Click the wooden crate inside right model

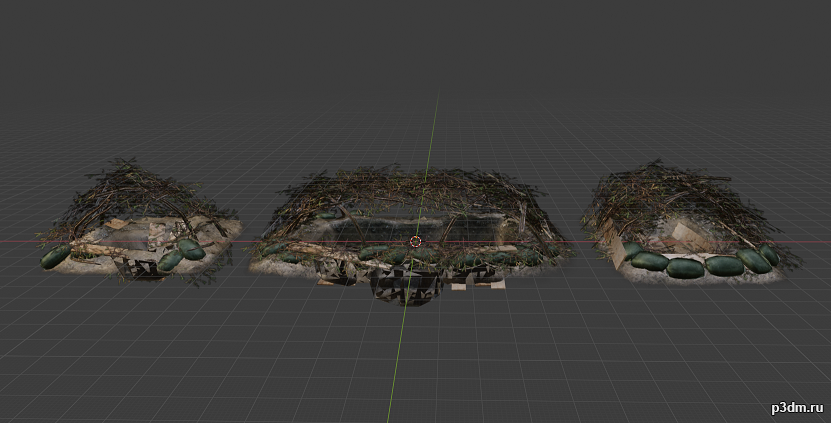[690, 235]
